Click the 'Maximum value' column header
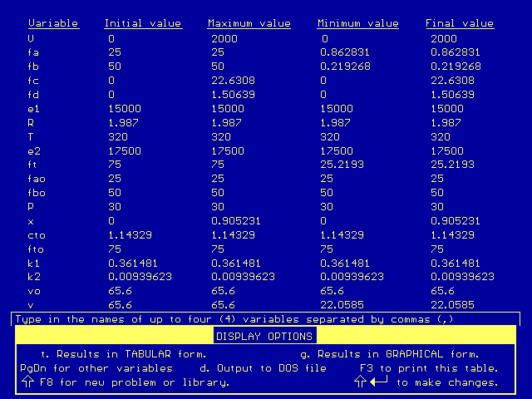Viewport: 532px width, 399px height. [x=249, y=23]
